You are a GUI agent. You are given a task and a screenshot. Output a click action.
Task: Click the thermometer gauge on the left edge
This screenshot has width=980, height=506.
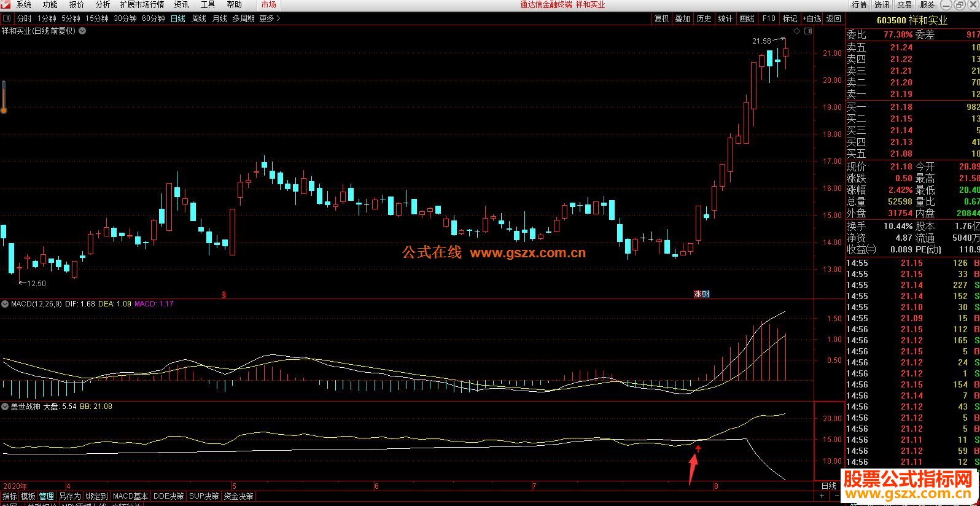tap(3, 97)
